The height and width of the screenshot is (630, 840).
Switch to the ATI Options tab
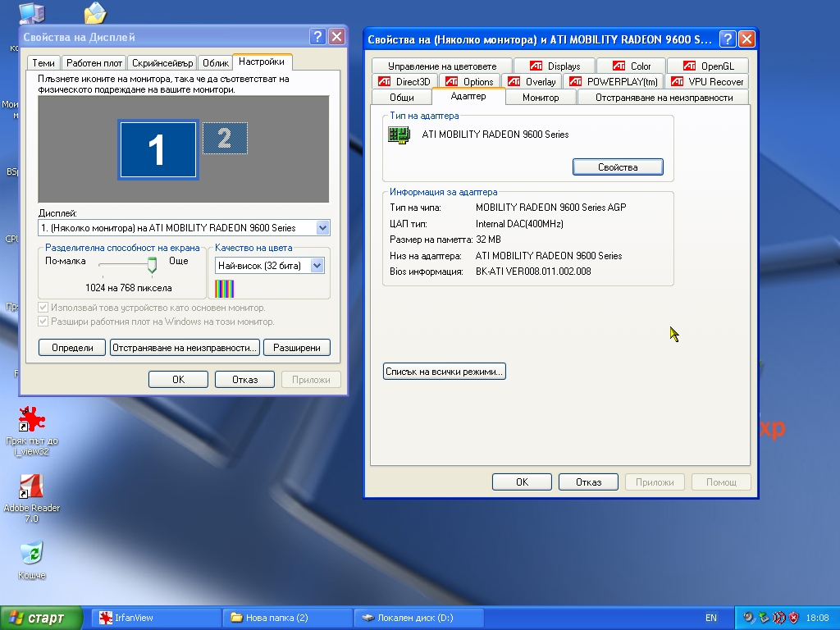pyautogui.click(x=469, y=81)
